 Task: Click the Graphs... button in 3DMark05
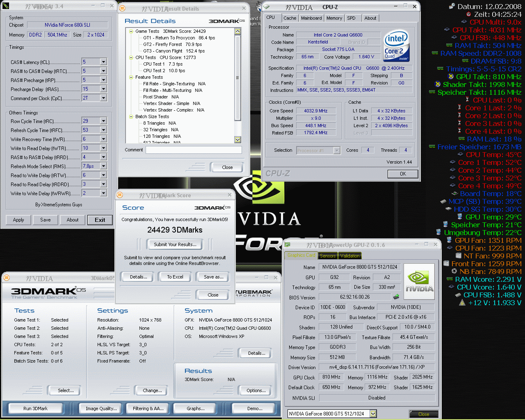(x=196, y=409)
